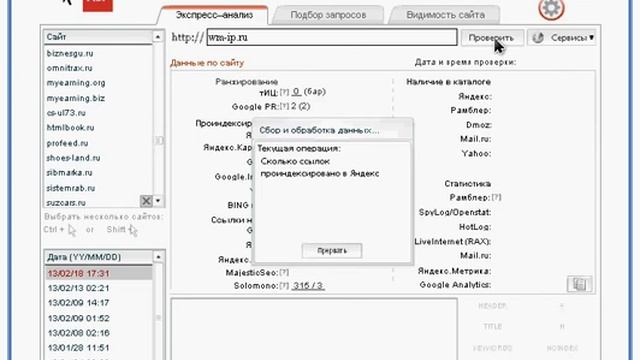Switch to the Видимость сайта tab
Viewport: 640px width, 360px height.
(445, 15)
